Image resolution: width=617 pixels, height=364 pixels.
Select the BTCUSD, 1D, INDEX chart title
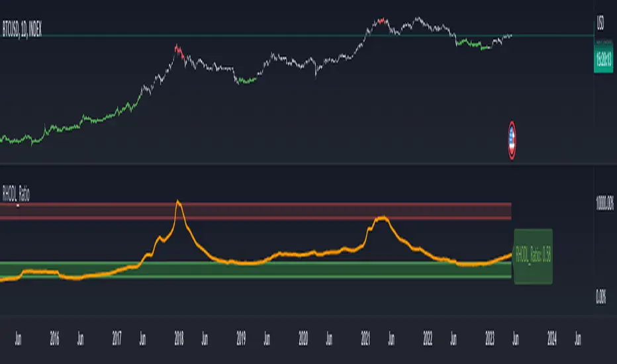coord(22,28)
